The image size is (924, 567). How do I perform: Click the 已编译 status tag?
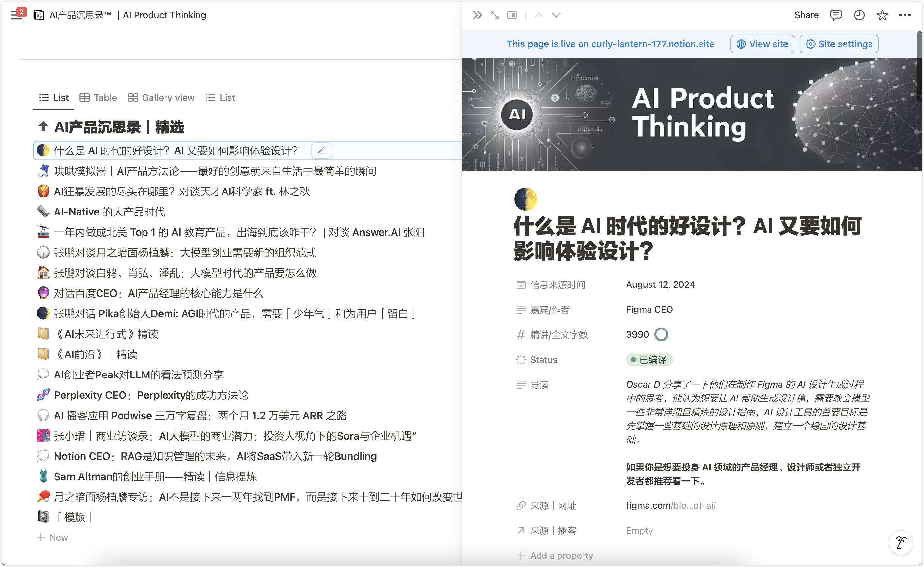[649, 360]
